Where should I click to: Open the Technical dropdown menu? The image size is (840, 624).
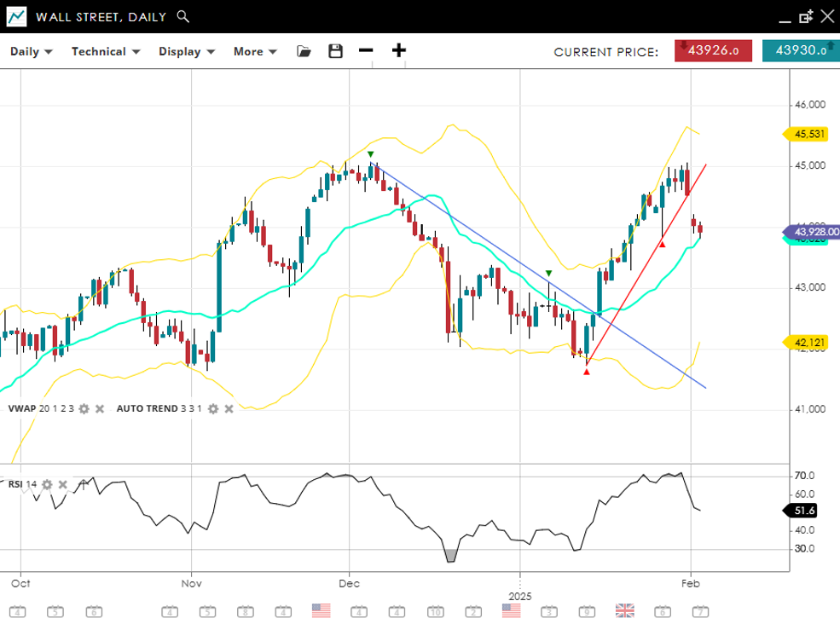(x=105, y=51)
